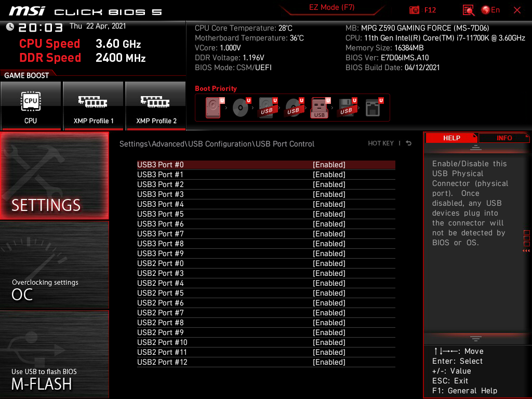Viewport: 532px width, 399px height.
Task: Change USB3 Port #1 Enabled value
Action: pos(329,175)
